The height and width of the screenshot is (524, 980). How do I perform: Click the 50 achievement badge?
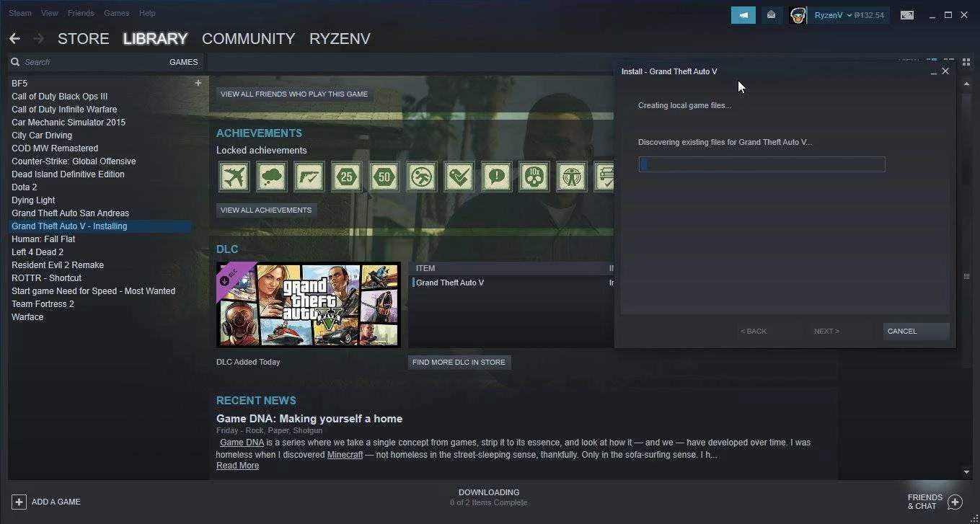(x=384, y=177)
